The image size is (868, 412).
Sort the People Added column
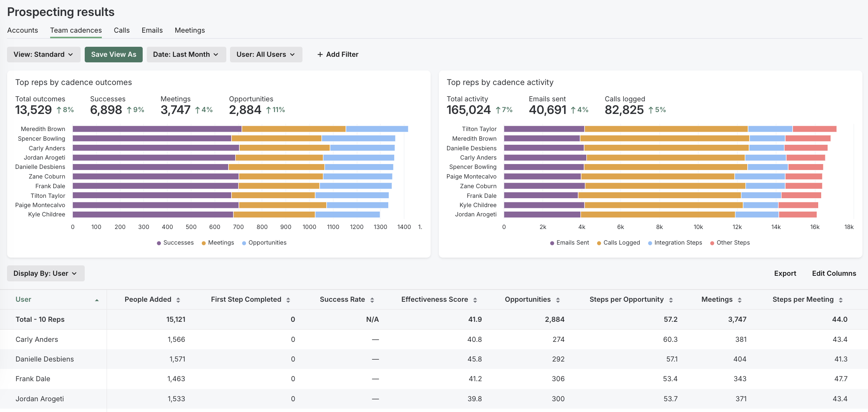(178, 299)
